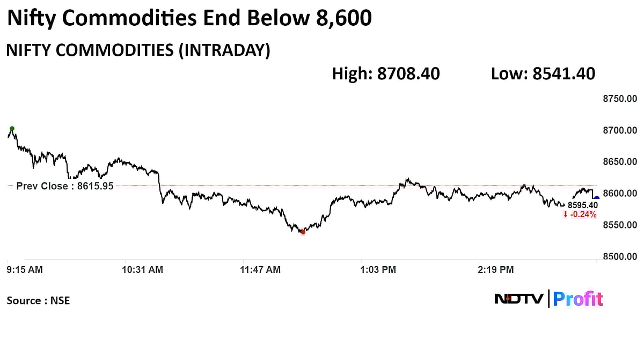
Task: Click the red intraday low marker dot
Action: tap(303, 232)
